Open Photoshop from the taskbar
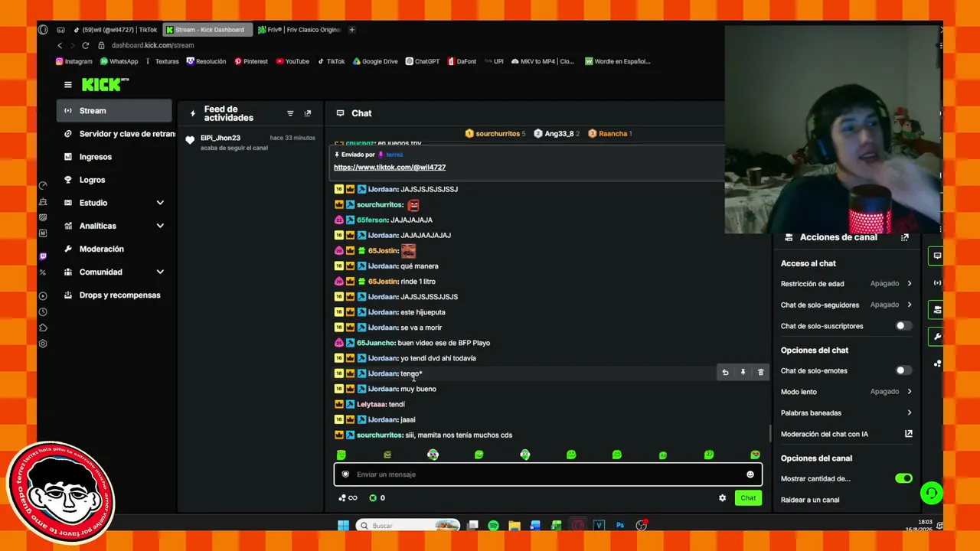Viewport: 980px width, 551px height. point(620,526)
